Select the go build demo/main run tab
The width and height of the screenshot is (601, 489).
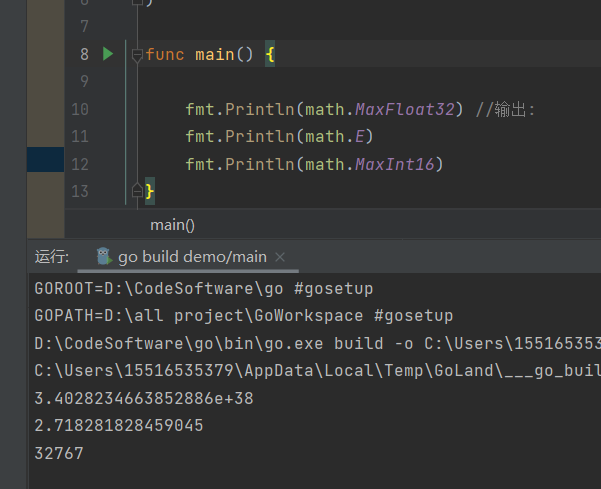(x=188, y=257)
